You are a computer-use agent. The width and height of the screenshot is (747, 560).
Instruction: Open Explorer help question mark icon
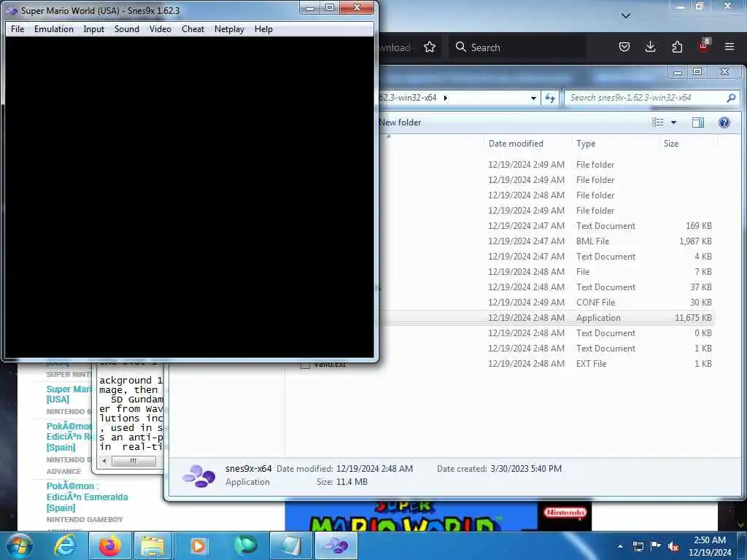point(724,122)
